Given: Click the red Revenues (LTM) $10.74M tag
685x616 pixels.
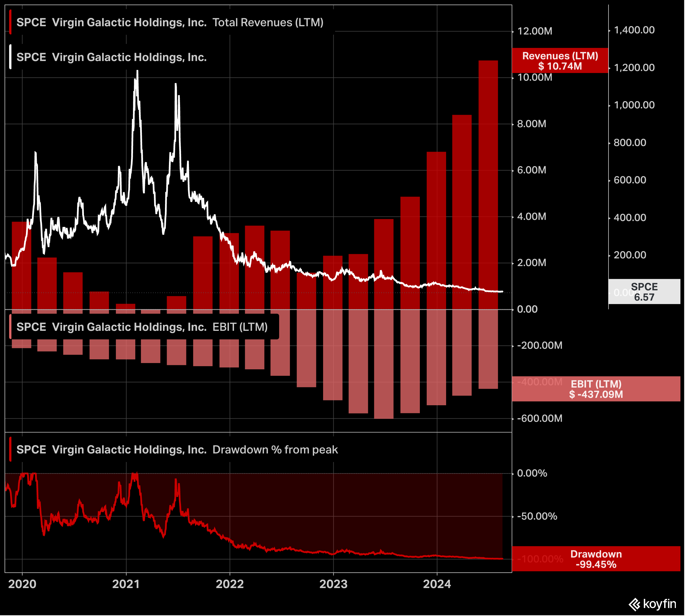Looking at the screenshot, I should pyautogui.click(x=560, y=60).
